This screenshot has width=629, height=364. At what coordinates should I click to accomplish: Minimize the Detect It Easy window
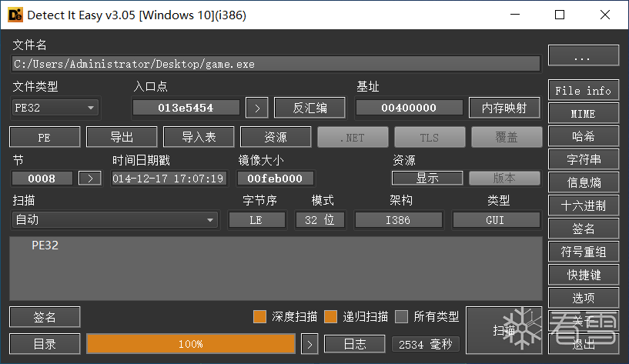(x=515, y=15)
